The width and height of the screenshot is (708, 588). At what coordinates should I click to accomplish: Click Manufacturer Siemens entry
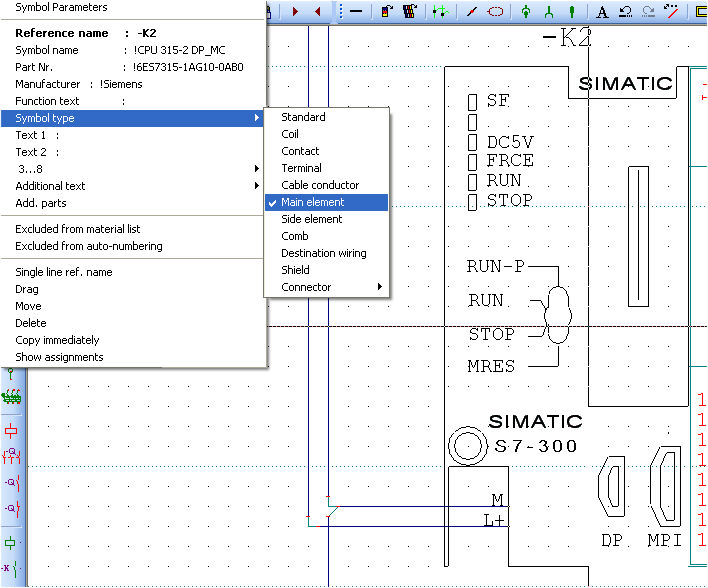tap(132, 84)
